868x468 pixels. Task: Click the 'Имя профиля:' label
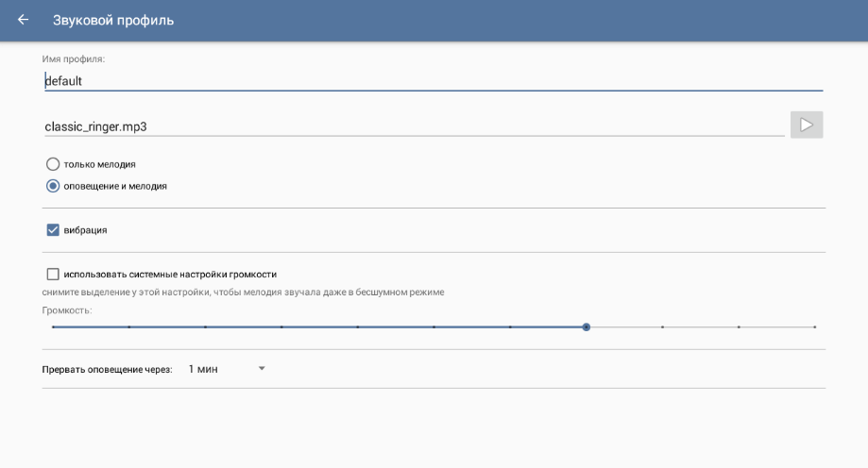tap(74, 58)
